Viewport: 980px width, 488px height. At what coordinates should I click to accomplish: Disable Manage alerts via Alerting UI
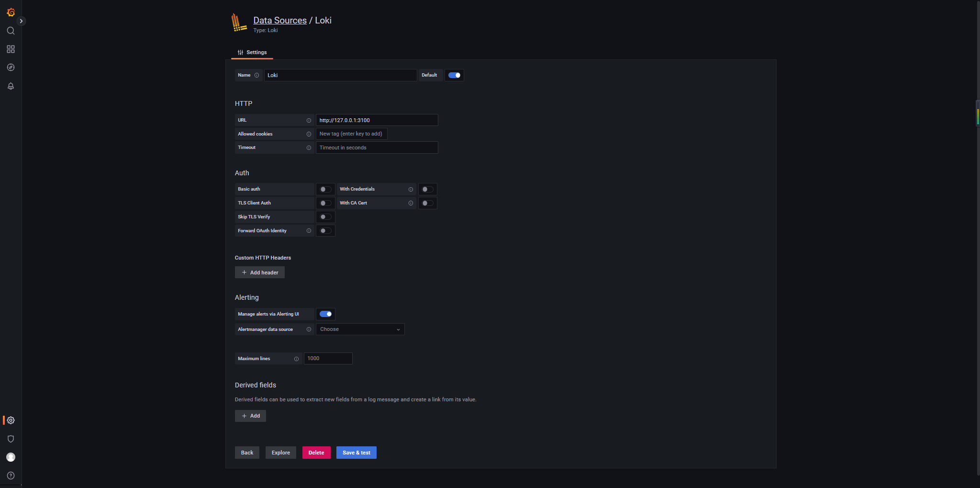[325, 314]
